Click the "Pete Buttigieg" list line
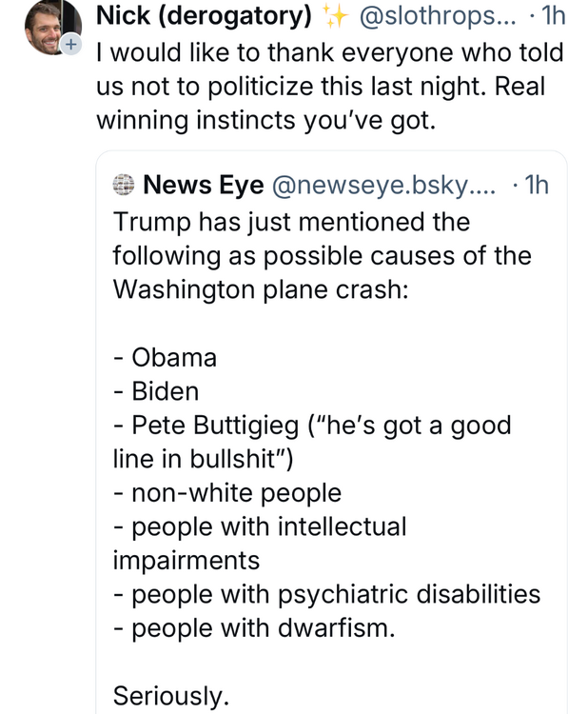Viewport: 588px width, 714px height. coord(312,426)
